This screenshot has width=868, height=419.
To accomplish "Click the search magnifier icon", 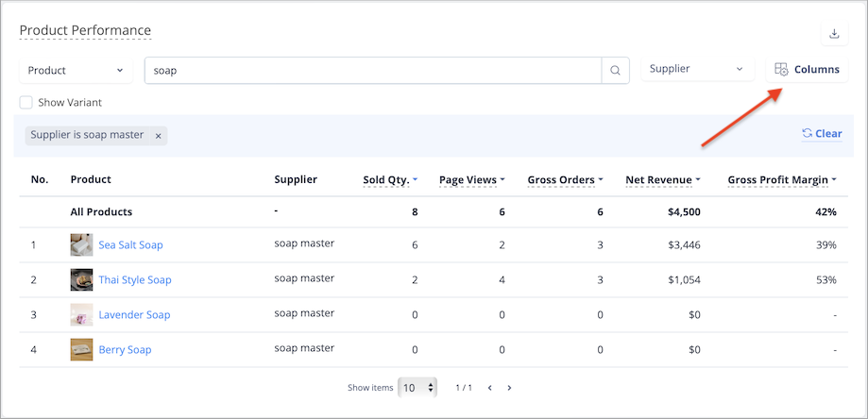I will pyautogui.click(x=615, y=71).
